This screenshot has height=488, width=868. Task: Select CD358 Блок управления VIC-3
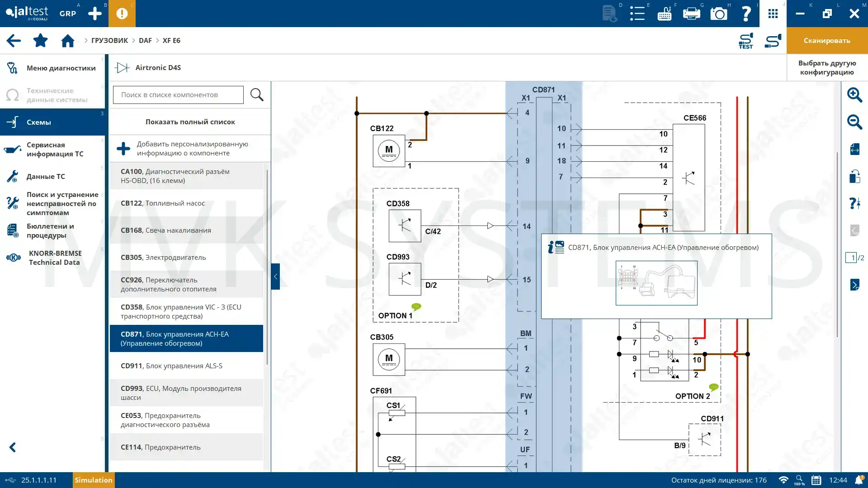[186, 312]
